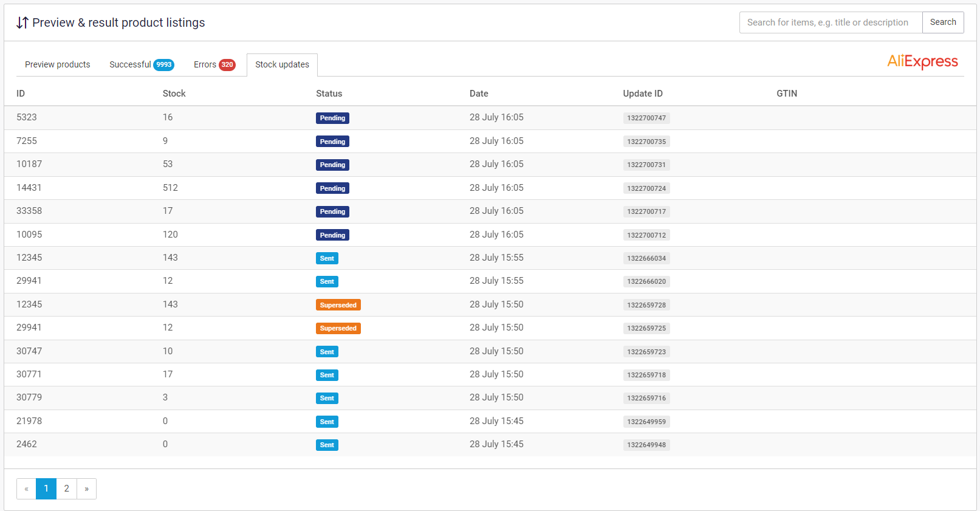This screenshot has height=511, width=980.
Task: Click the Update ID column header
Action: 643,94
